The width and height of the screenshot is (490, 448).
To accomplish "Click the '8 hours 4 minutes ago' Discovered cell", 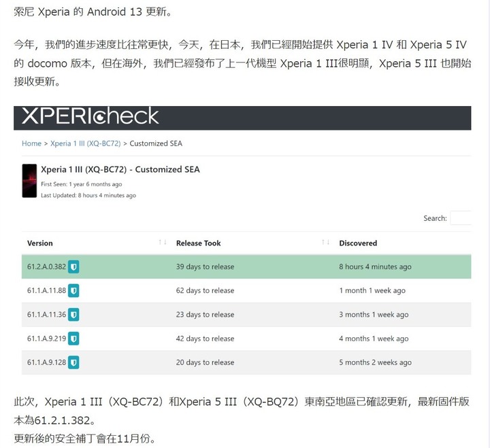I will click(x=375, y=266).
